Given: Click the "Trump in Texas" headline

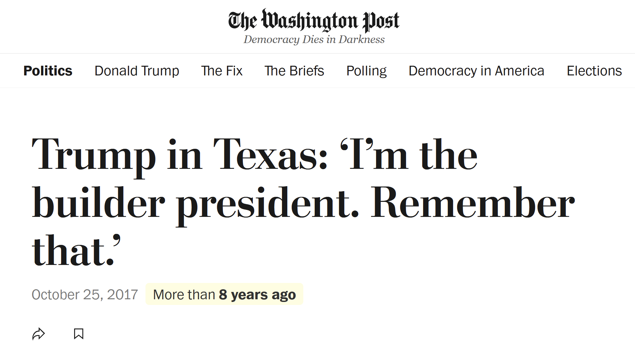Looking at the screenshot, I should click(254, 202).
